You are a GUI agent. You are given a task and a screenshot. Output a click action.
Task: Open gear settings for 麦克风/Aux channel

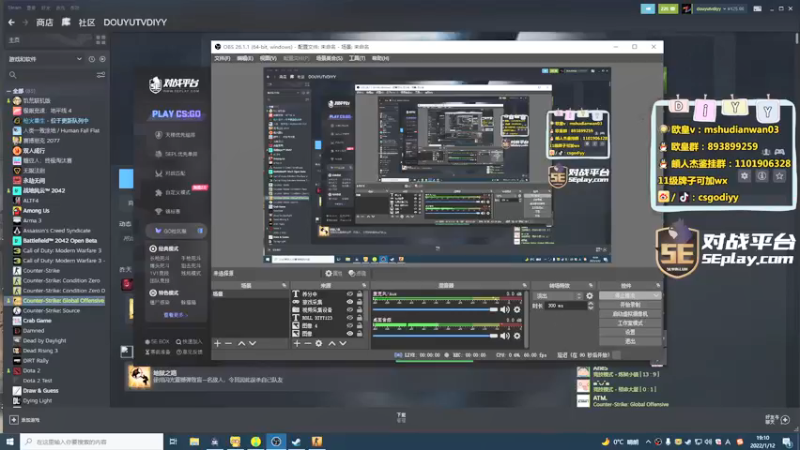[x=517, y=310]
